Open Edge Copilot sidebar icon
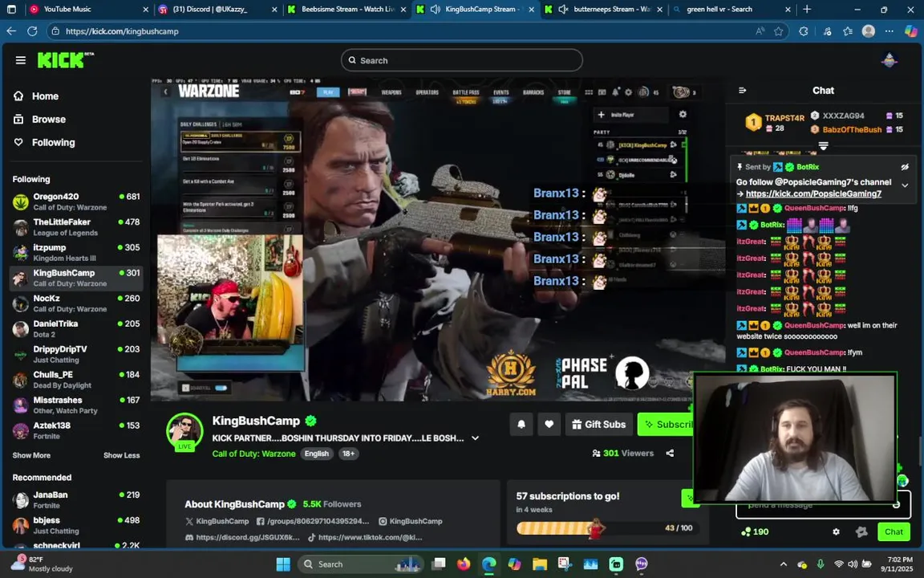Viewport: 924px width, 578px height. click(x=911, y=31)
